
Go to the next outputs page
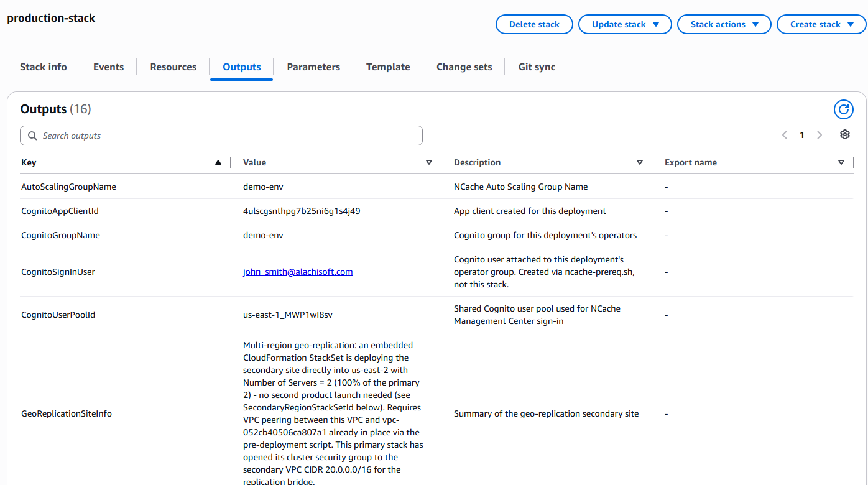tap(820, 135)
